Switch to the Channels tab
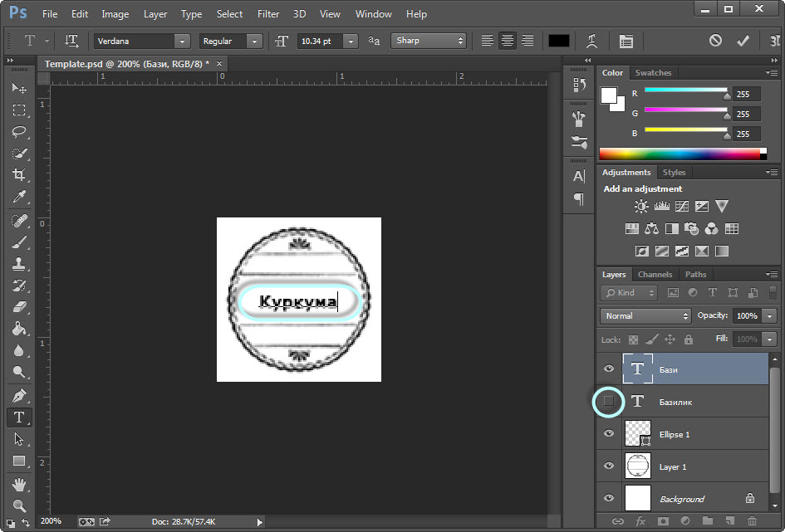This screenshot has height=532, width=785. coord(655,274)
